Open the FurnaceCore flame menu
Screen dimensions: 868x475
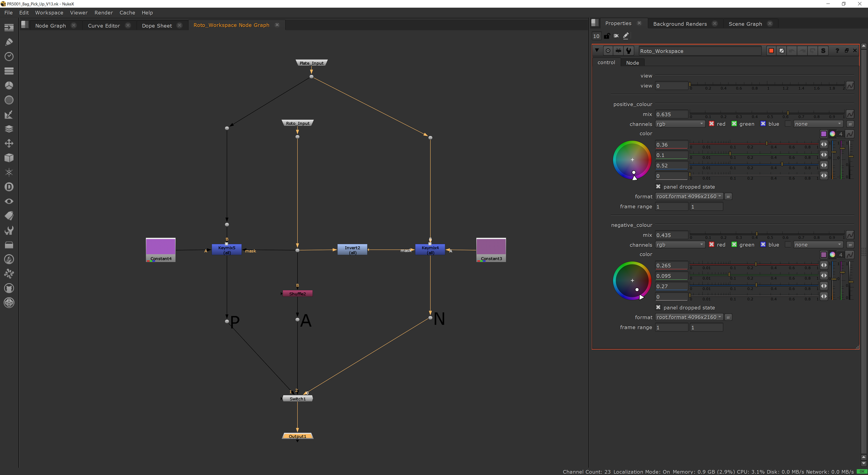(x=9, y=259)
